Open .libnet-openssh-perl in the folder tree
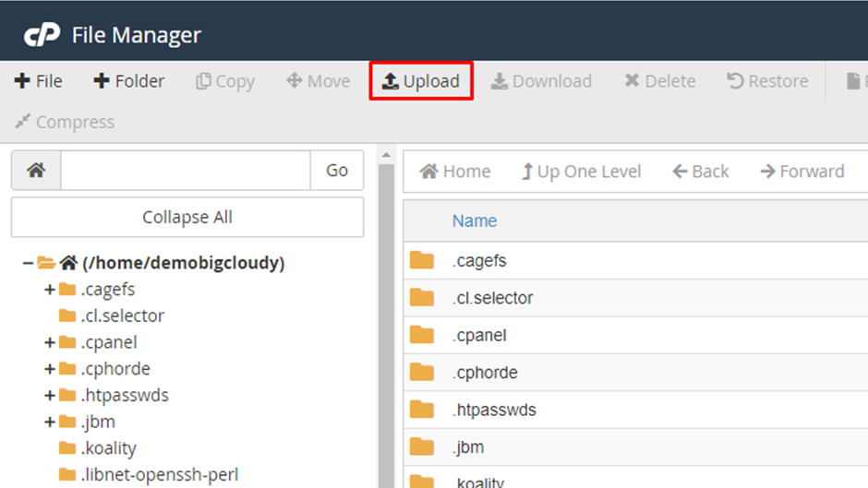Screen dimensions: 868x488 tap(160, 475)
